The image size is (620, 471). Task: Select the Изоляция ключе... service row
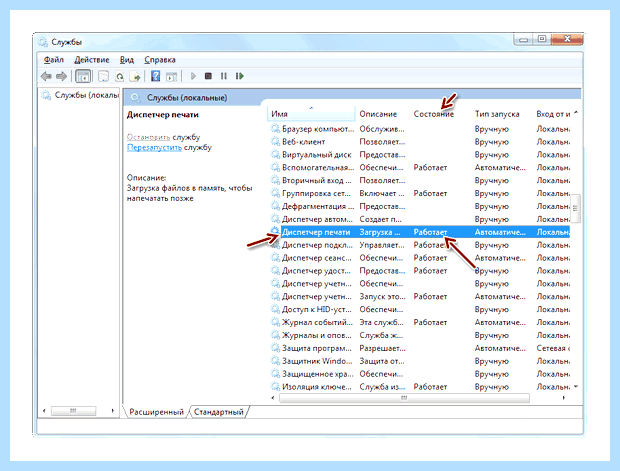pyautogui.click(x=420, y=386)
